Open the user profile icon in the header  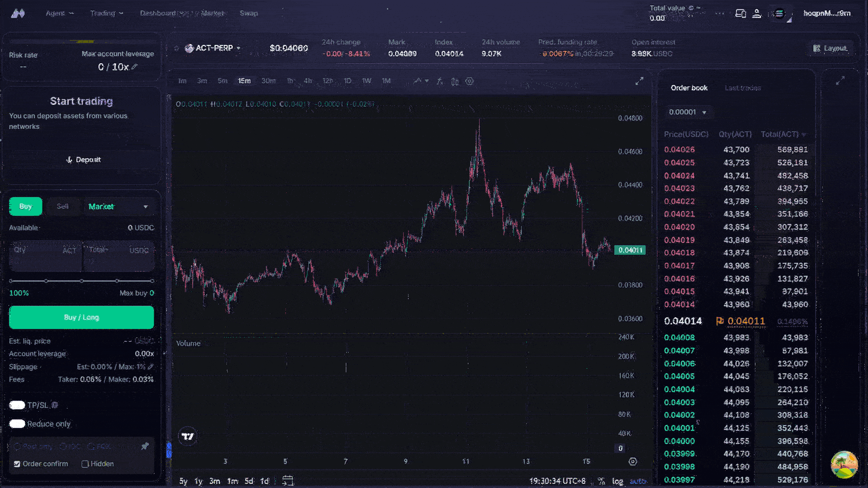coord(756,14)
